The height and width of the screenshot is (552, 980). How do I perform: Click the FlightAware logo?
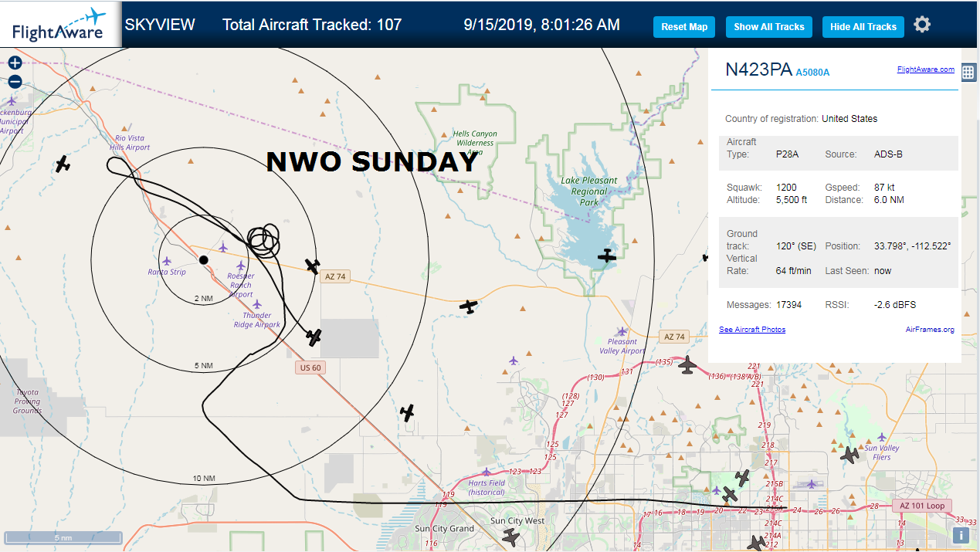click(59, 24)
